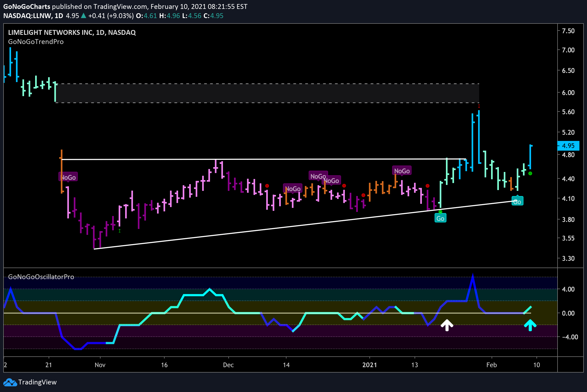This screenshot has width=587, height=392.
Task: Click the NoGo label near December 14
Action: (x=293, y=188)
